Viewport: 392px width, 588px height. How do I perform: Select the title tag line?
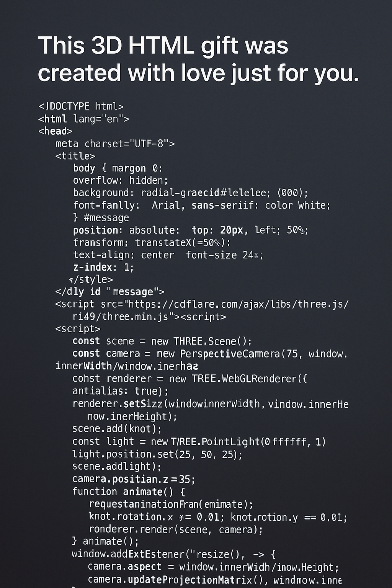tap(75, 156)
